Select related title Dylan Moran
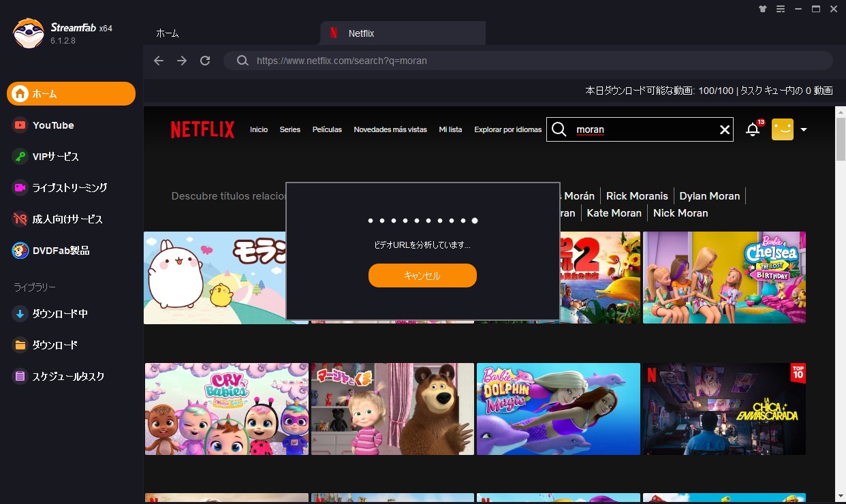Screen dimensions: 846x504 (x=710, y=195)
